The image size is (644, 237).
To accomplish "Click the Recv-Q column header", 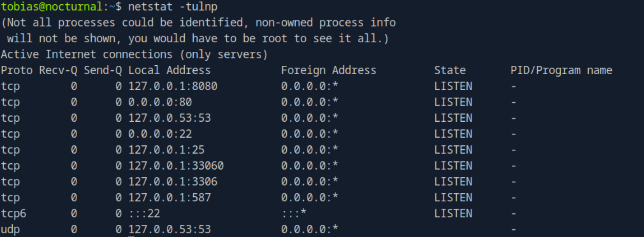I will (x=58, y=70).
